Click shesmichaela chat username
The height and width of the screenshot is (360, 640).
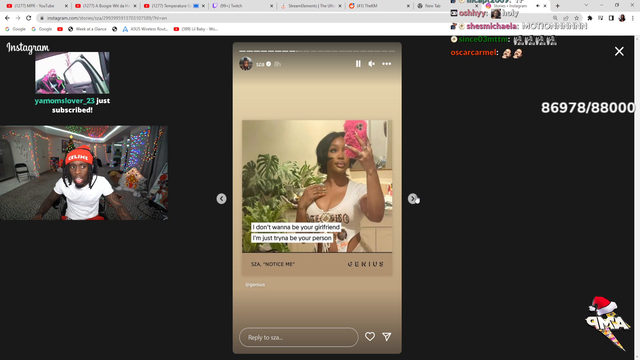coord(491,26)
